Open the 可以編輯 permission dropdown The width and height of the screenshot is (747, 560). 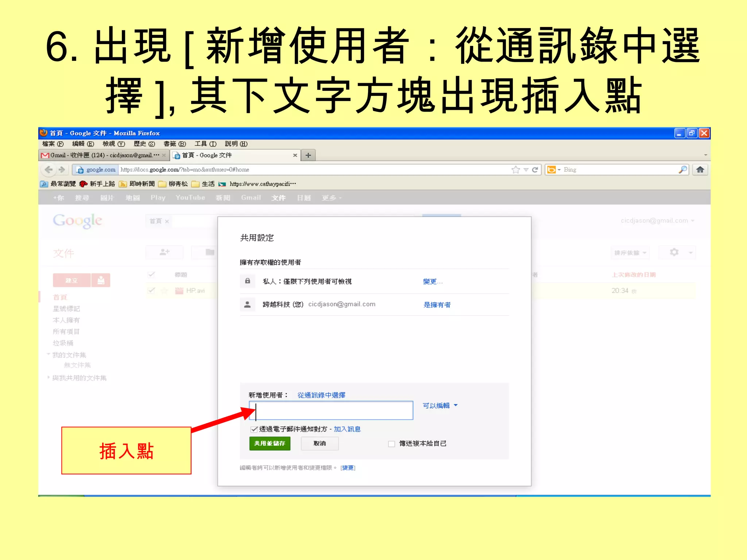[440, 406]
